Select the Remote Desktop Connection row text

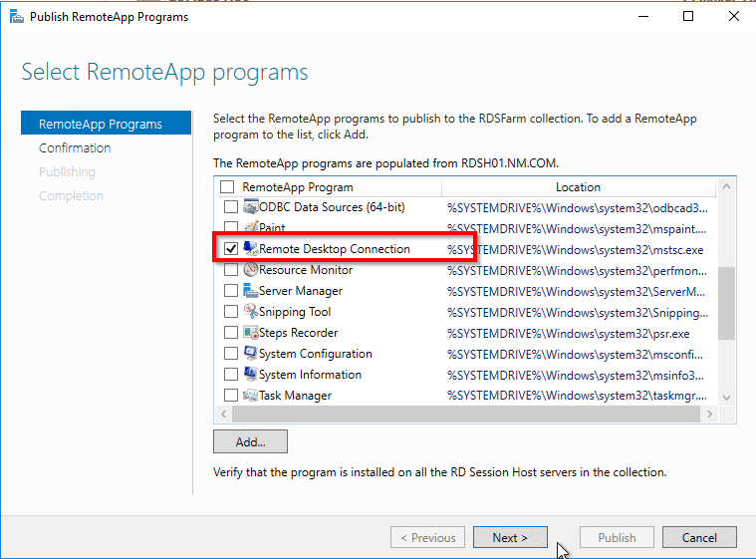tap(334, 249)
